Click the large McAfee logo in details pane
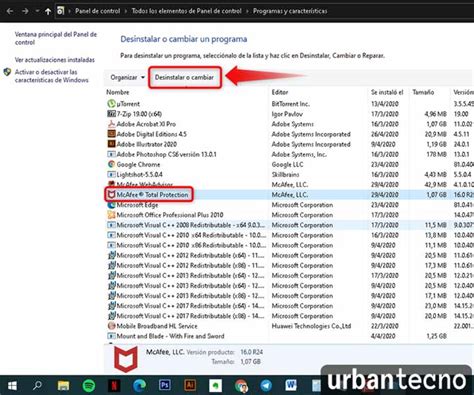The image size is (474, 395). [126, 359]
